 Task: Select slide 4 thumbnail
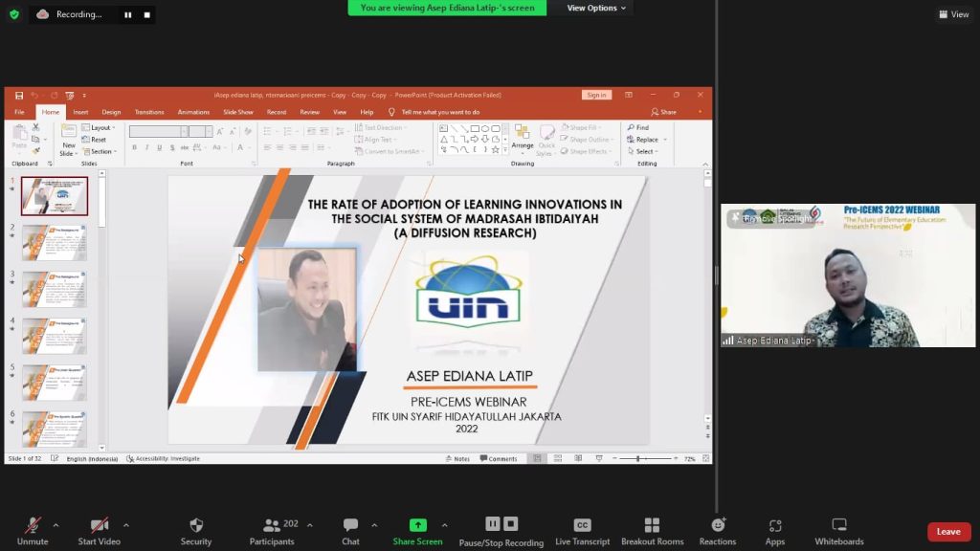click(x=55, y=336)
